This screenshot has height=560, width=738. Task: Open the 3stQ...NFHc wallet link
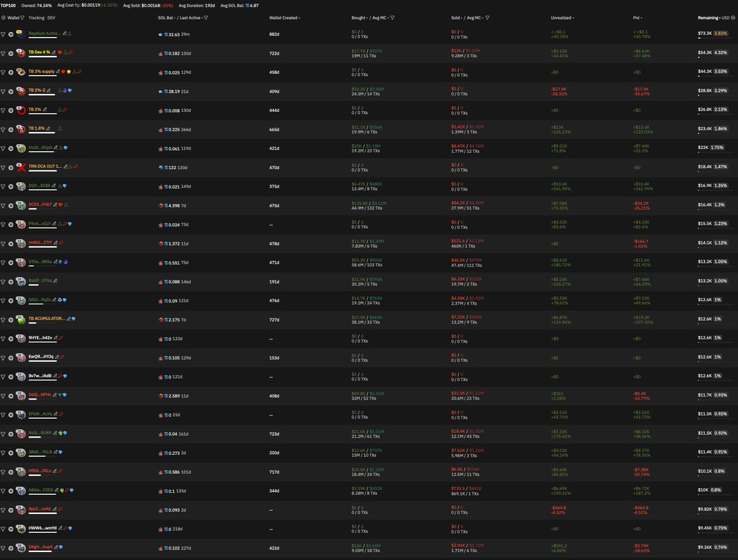[39, 395]
